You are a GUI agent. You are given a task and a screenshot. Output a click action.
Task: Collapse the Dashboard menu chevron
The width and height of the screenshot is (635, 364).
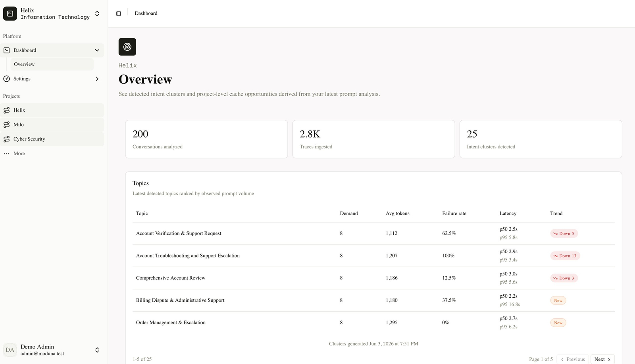point(97,50)
